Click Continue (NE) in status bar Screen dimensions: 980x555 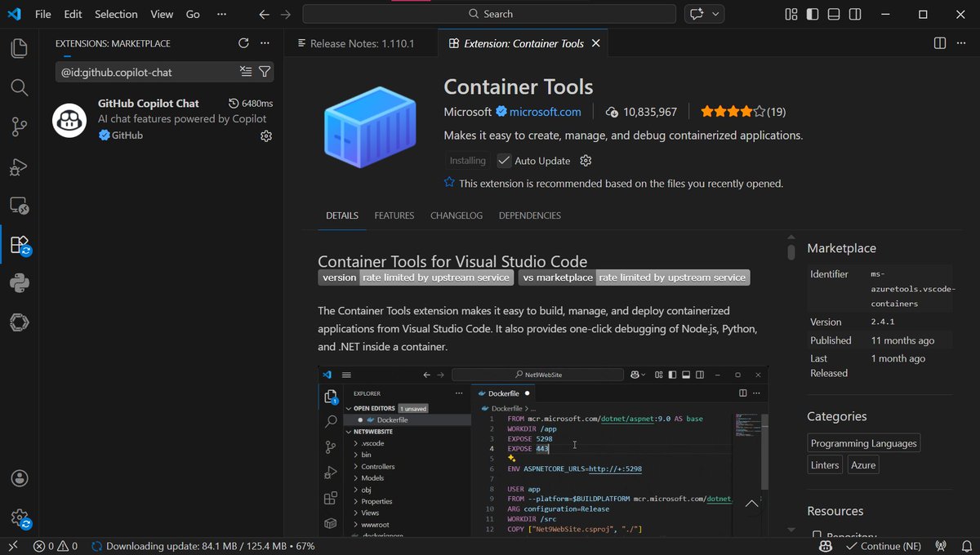882,546
